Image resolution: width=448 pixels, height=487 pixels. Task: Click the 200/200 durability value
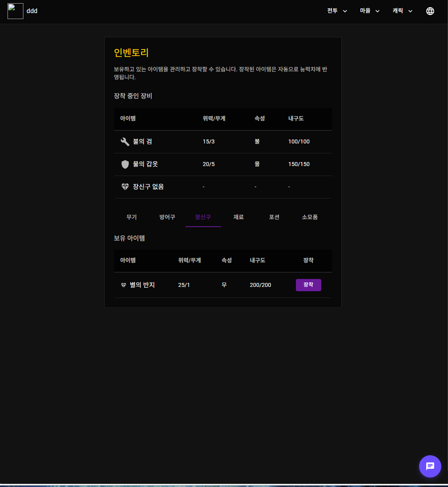(261, 285)
